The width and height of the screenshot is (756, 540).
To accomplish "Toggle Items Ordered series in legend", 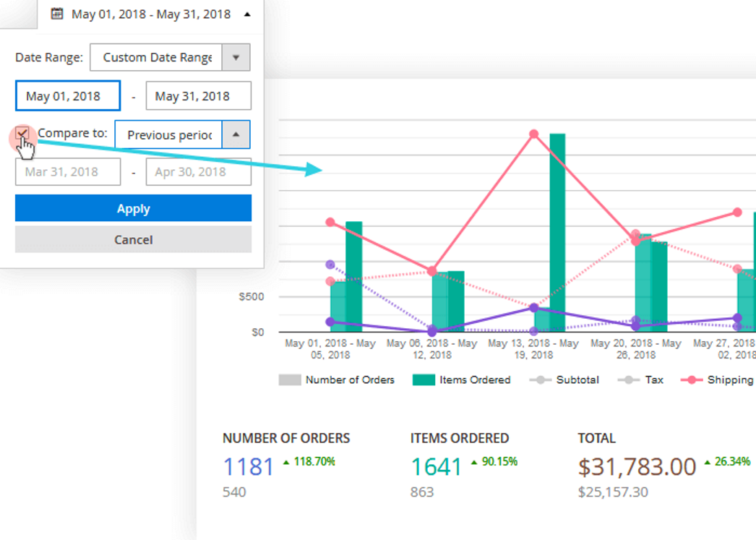I will tap(461, 380).
